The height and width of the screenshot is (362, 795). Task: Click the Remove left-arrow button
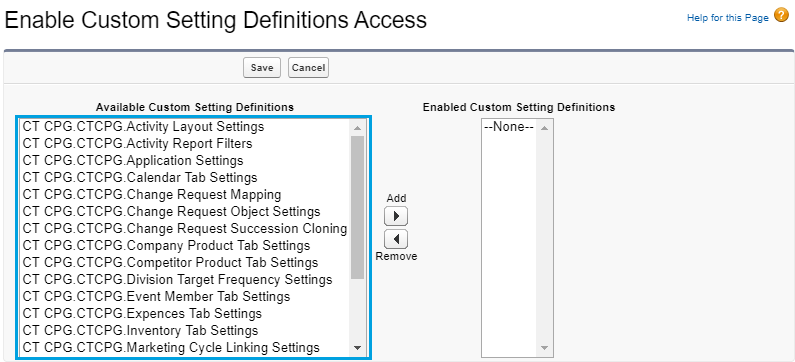pos(396,239)
